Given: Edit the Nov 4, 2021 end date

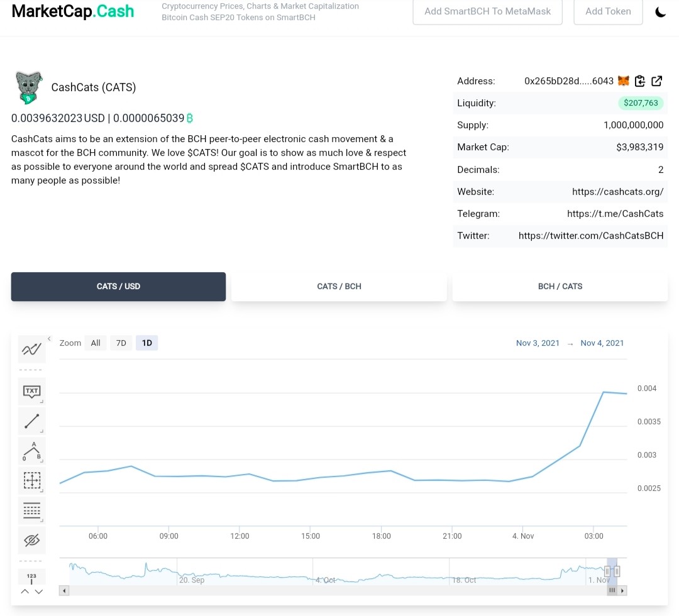Looking at the screenshot, I should [602, 343].
